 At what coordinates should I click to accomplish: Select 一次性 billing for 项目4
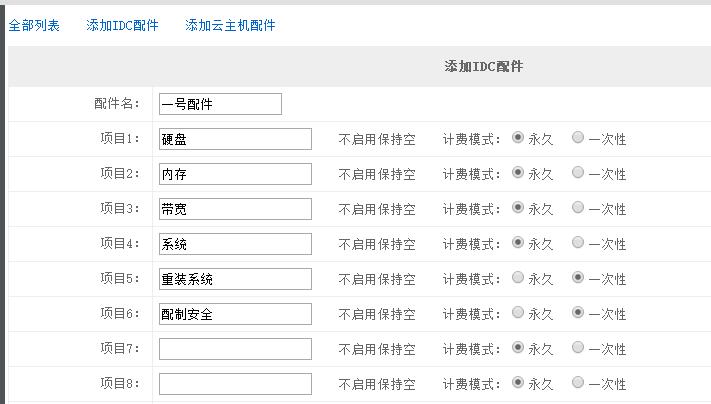click(x=578, y=243)
